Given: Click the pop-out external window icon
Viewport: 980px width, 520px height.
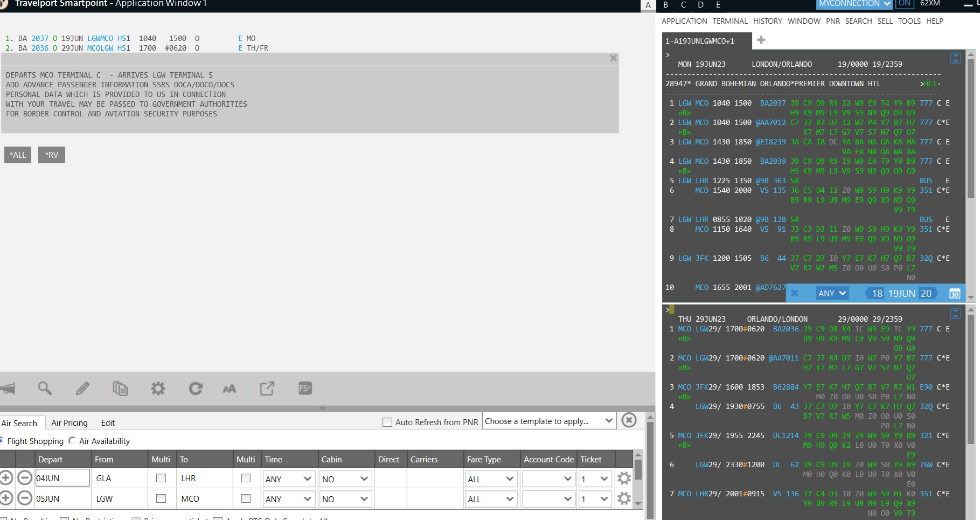Looking at the screenshot, I should coord(267,388).
